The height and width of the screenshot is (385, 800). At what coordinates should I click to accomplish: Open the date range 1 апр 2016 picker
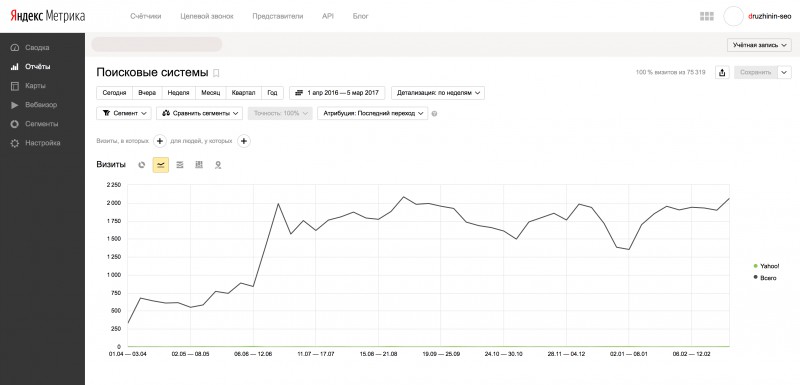click(337, 93)
